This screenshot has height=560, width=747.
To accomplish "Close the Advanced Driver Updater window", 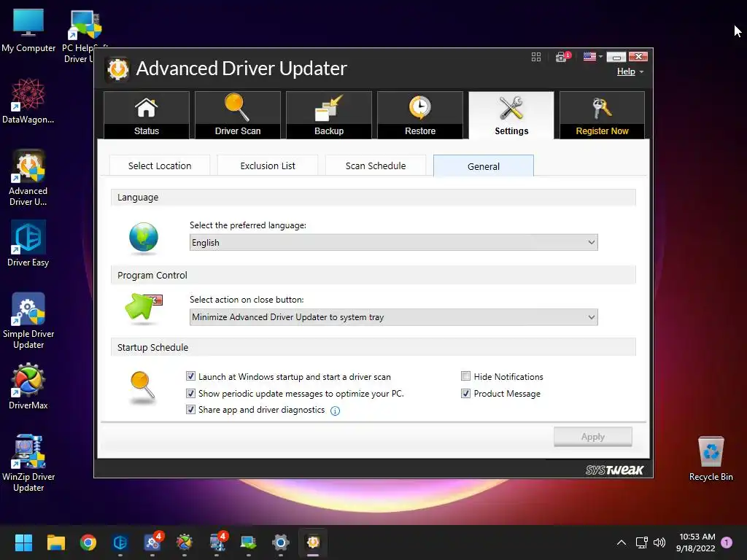I will click(x=638, y=57).
